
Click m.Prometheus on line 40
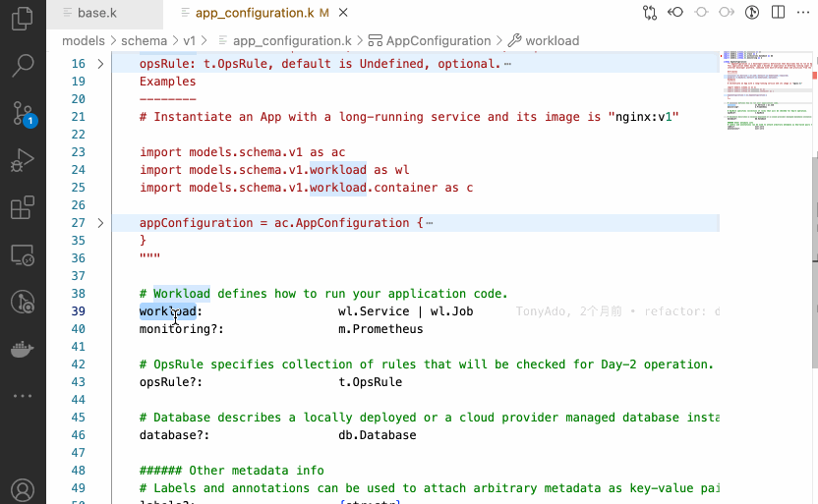pos(380,329)
